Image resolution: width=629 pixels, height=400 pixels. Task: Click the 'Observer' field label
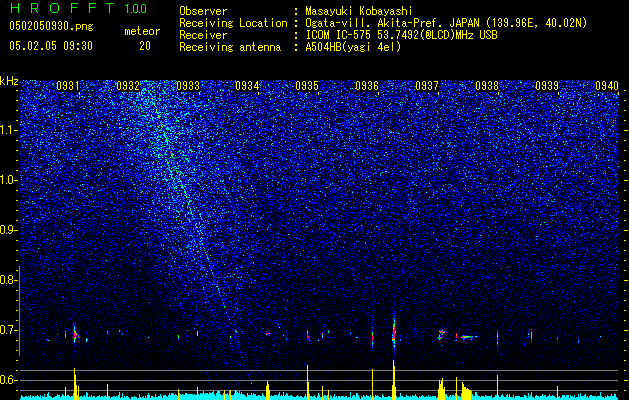203,11
